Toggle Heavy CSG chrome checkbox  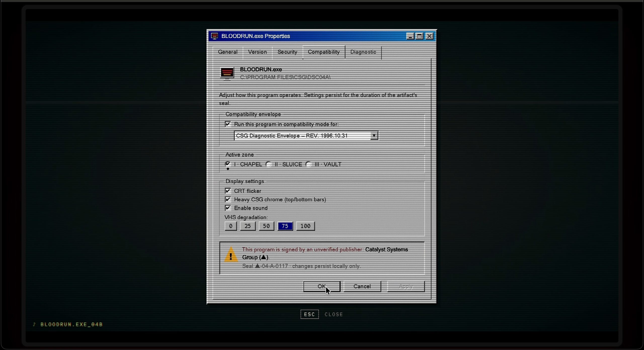(228, 199)
